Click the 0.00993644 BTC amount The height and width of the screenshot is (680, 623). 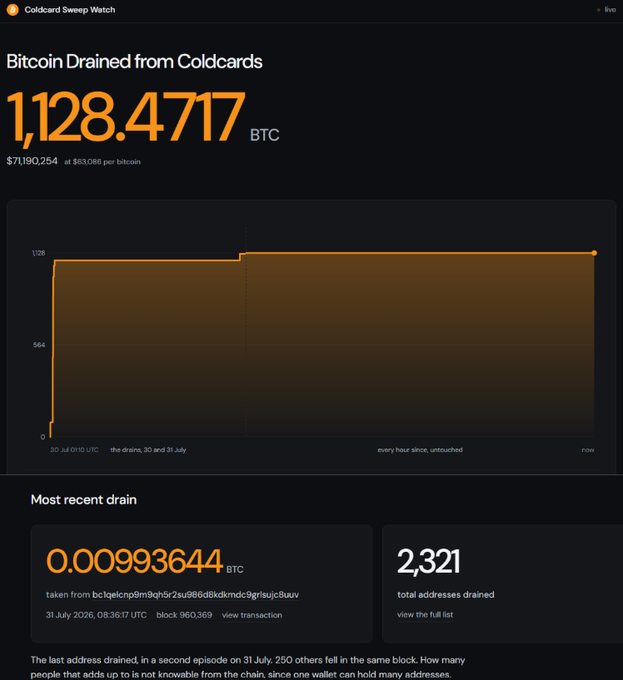(x=145, y=561)
